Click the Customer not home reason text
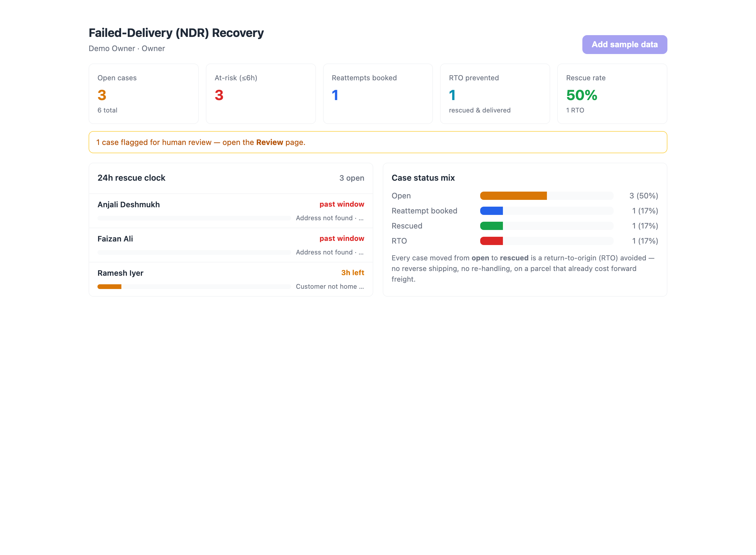 click(330, 287)
